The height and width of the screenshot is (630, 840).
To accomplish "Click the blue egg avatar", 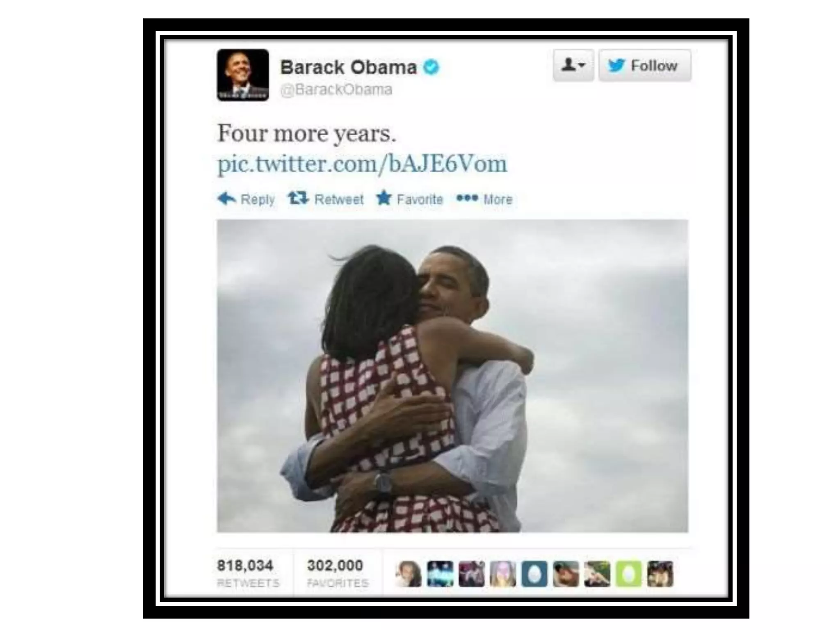I will pos(534,574).
